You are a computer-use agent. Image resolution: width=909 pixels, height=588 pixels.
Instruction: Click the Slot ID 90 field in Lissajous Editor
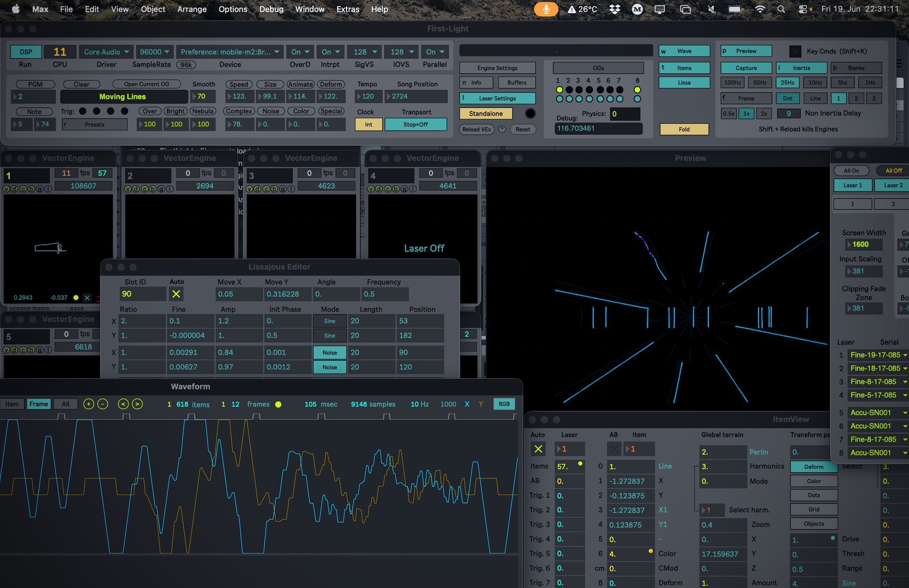pyautogui.click(x=142, y=294)
